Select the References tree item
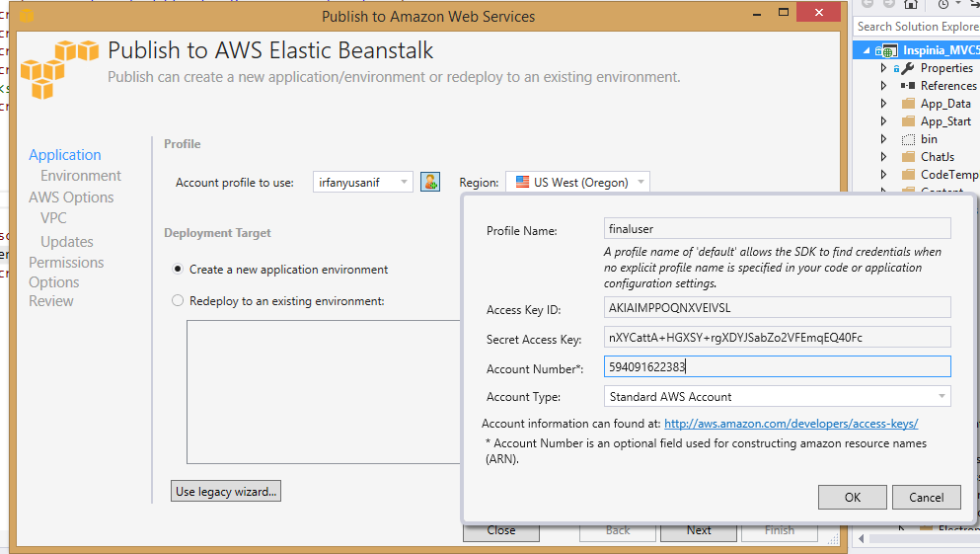 click(948, 86)
